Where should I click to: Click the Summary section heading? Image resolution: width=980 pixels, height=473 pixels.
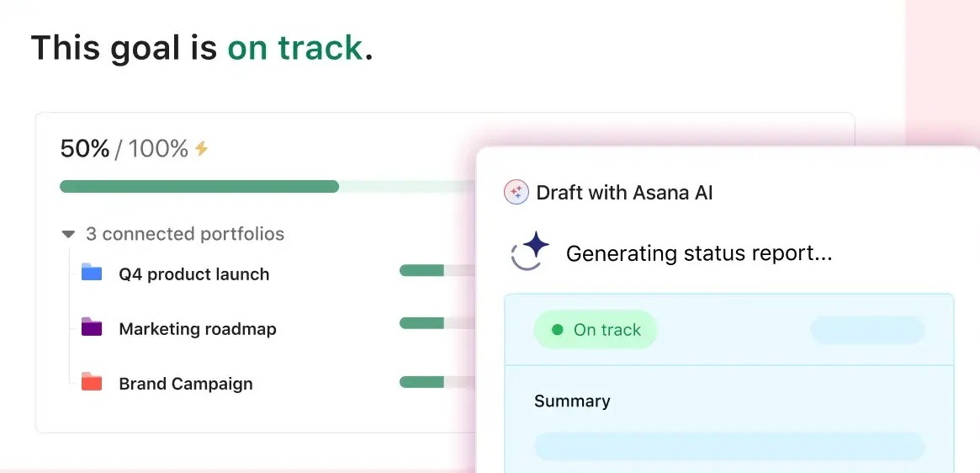(572, 401)
